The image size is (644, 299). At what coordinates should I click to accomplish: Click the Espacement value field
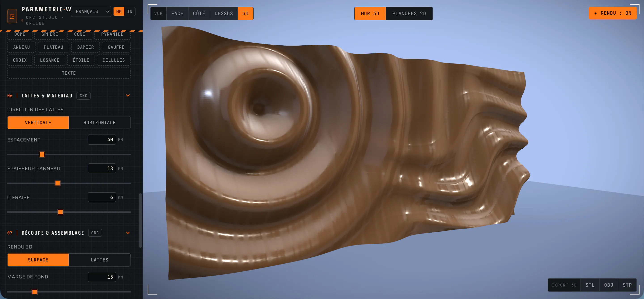point(102,140)
